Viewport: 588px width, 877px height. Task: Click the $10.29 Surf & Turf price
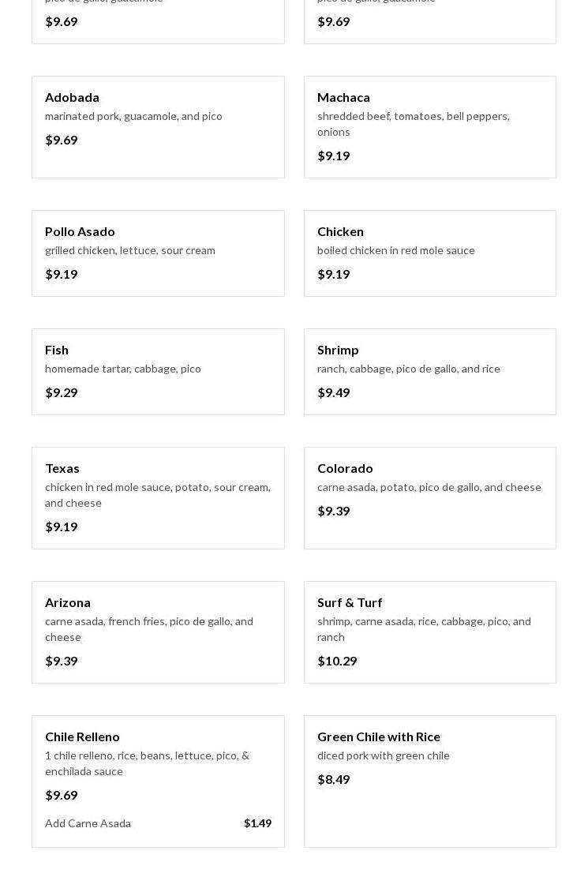pyautogui.click(x=337, y=661)
